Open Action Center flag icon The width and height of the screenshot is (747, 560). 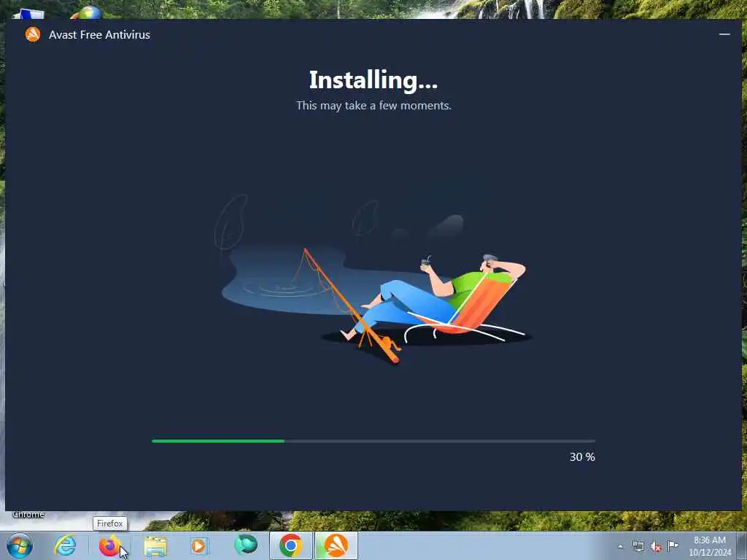pos(673,545)
